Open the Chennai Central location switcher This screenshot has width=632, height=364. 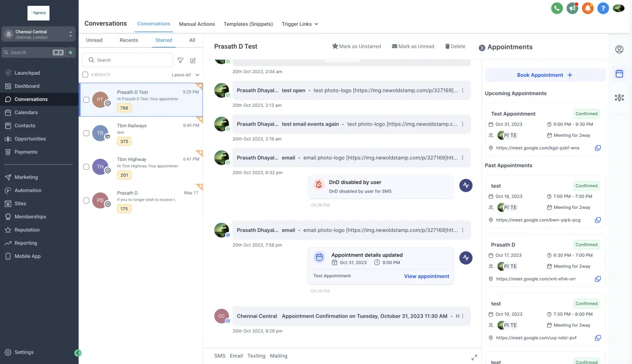pos(39,34)
